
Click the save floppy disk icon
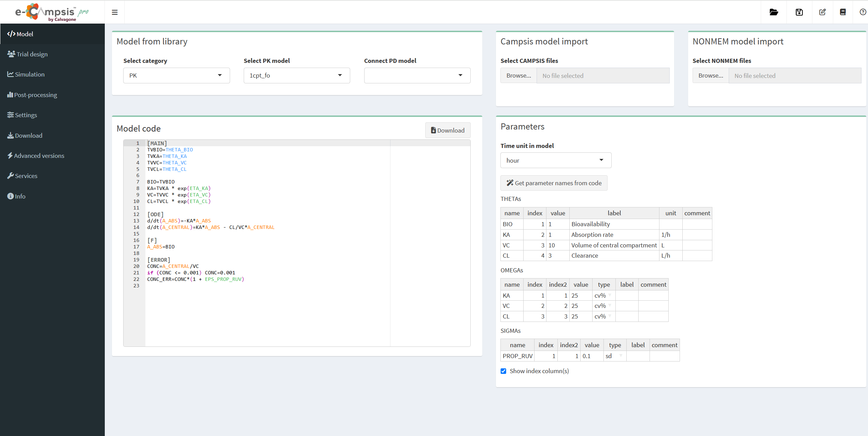[x=799, y=12]
